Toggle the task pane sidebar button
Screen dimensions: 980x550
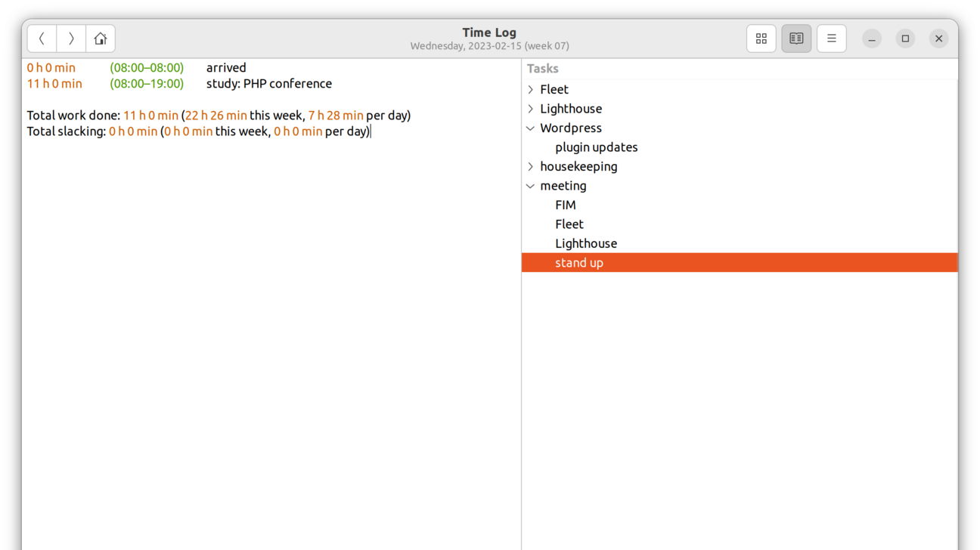796,39
